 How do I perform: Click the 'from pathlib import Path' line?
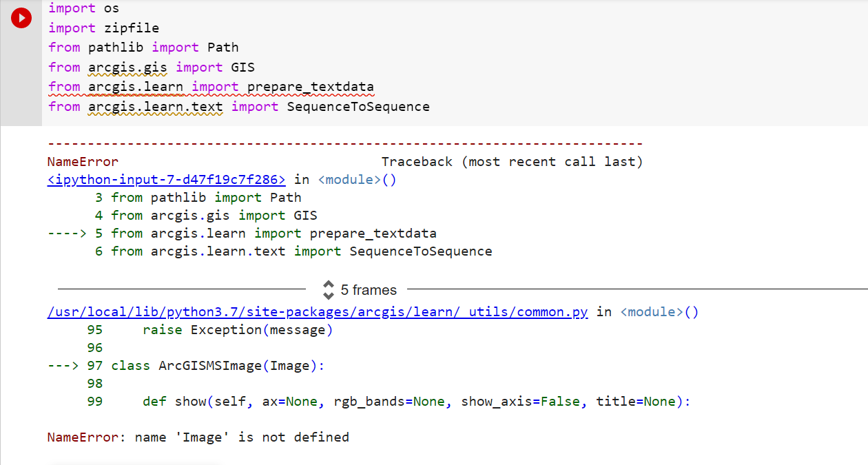(143, 47)
